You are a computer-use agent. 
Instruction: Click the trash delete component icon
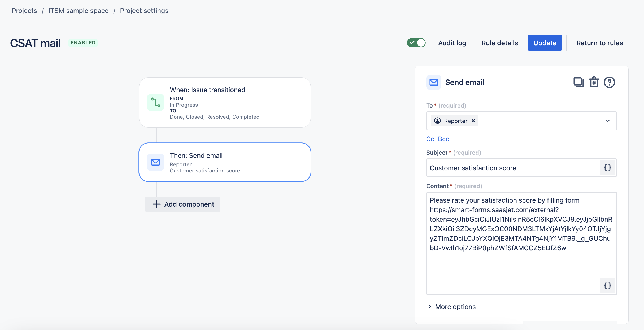pos(594,82)
